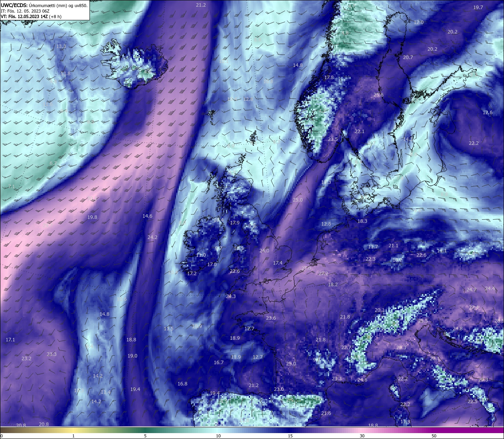Viewport: 504px width, 439px height.
Task: Click the "IT: Fös. 12. 05. 2023 06Z" line
Action: [x=25, y=11]
